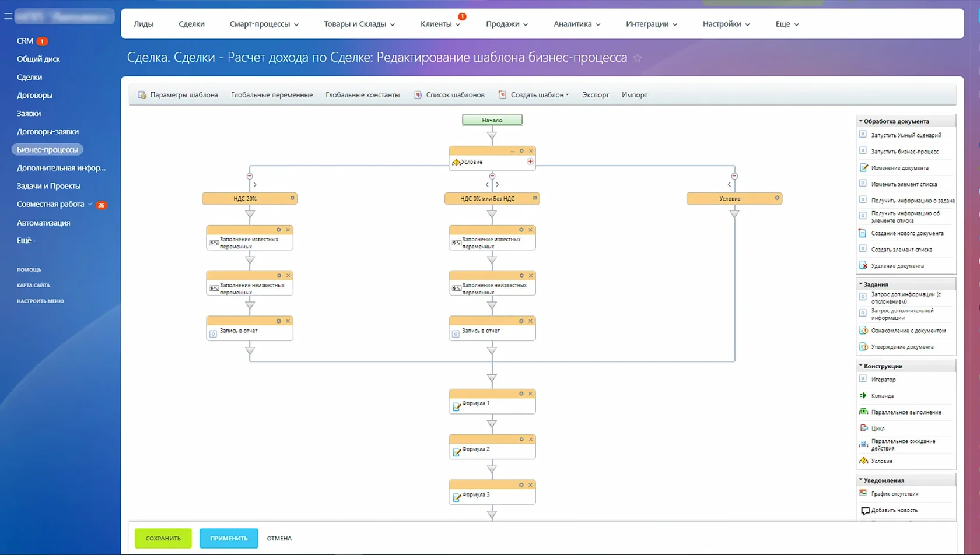The width and height of the screenshot is (980, 555).
Task: Open Сделки in the top menu bar
Action: pyautogui.click(x=191, y=24)
